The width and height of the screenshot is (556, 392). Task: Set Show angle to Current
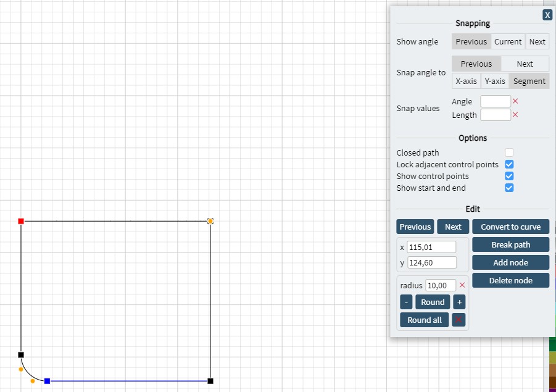(508, 41)
